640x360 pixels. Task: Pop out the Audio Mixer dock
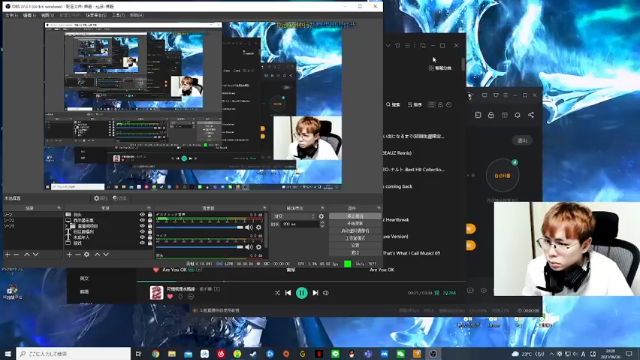(264, 208)
